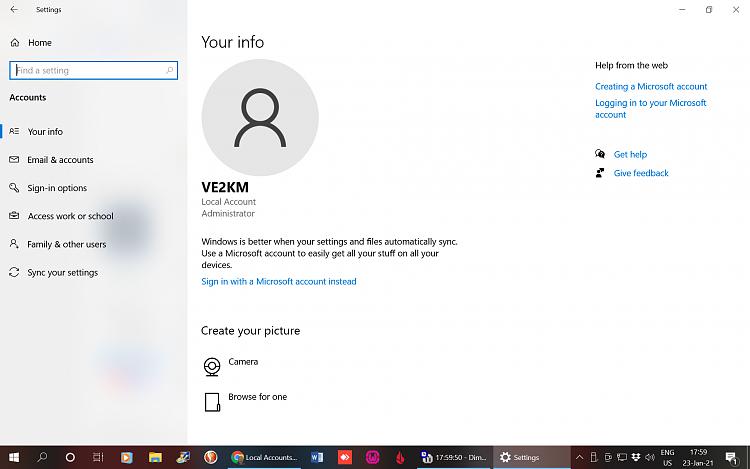Click Browse for one picture option

point(257,397)
